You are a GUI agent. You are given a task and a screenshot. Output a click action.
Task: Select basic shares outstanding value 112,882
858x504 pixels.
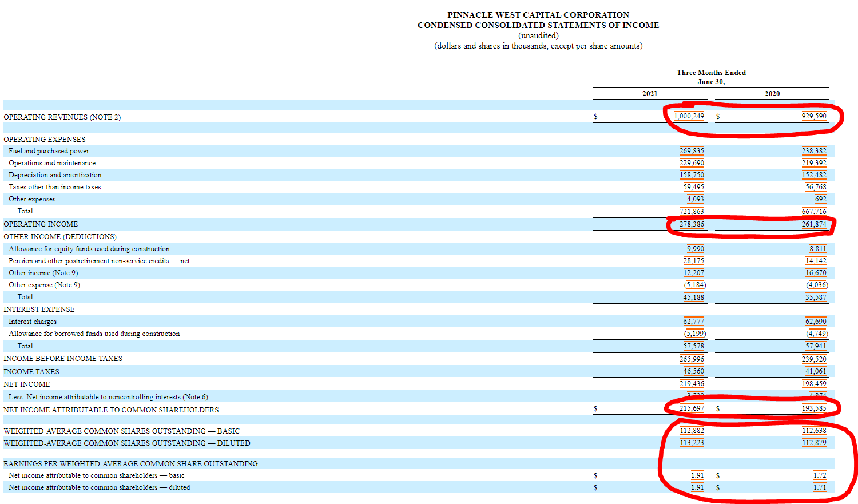click(x=692, y=431)
